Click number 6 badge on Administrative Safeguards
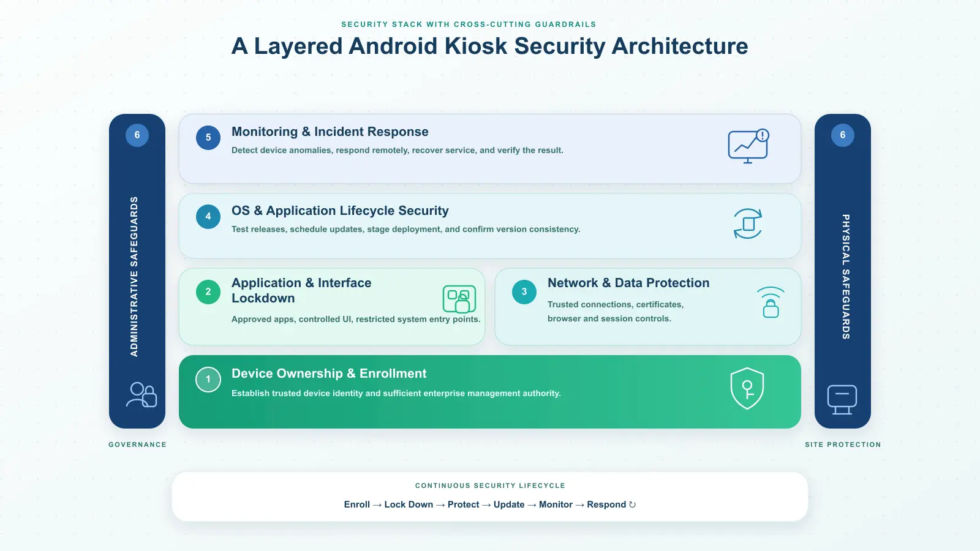This screenshot has width=980, height=551. 137,135
